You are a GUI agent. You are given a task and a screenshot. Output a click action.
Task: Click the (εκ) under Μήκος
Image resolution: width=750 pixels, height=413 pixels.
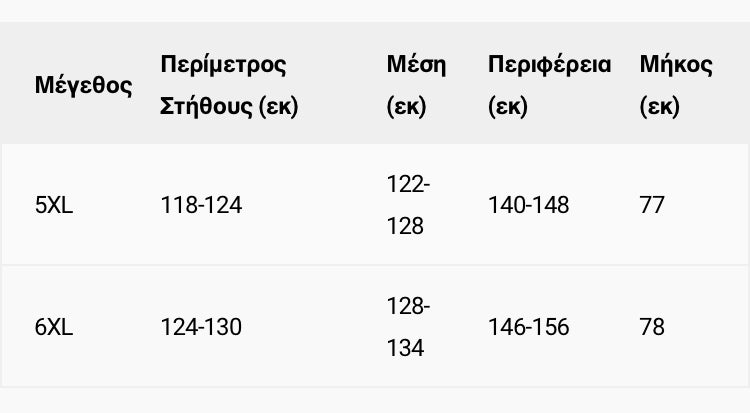coord(660,106)
